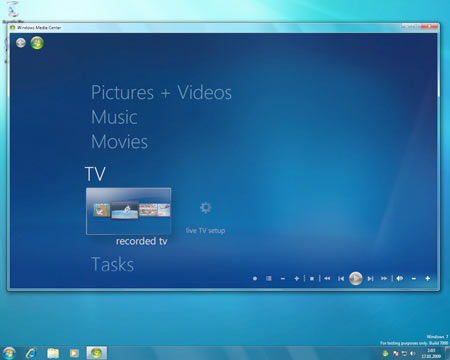
Task: Open the volume icon in system tray
Action: [413, 353]
